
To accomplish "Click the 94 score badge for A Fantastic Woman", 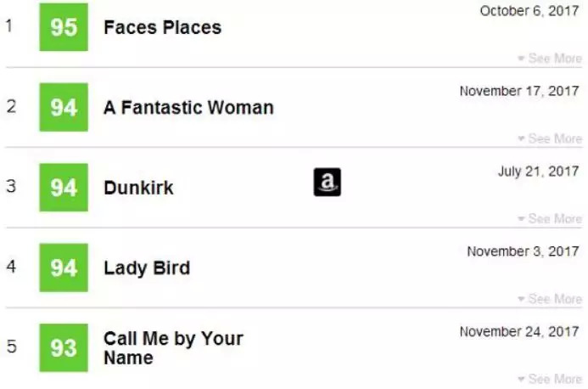I will coord(64,107).
